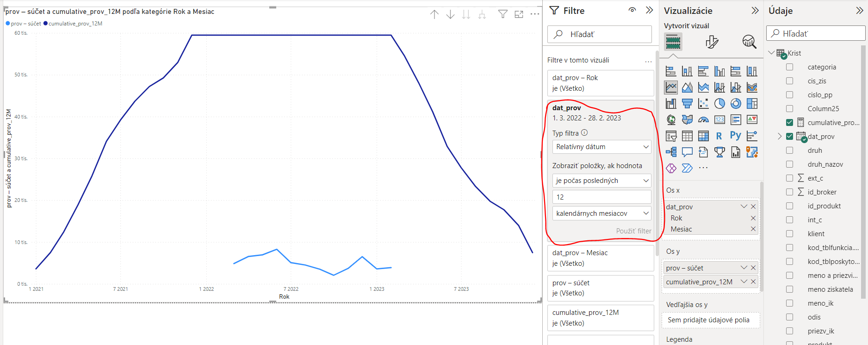This screenshot has width=868, height=345.
Task: Collapse the Vizualizácie pane
Action: click(x=755, y=10)
